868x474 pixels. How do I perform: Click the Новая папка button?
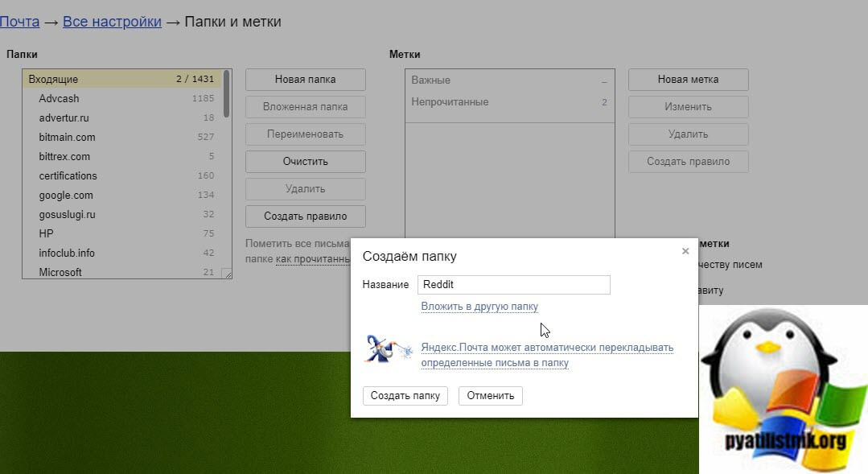tap(305, 80)
